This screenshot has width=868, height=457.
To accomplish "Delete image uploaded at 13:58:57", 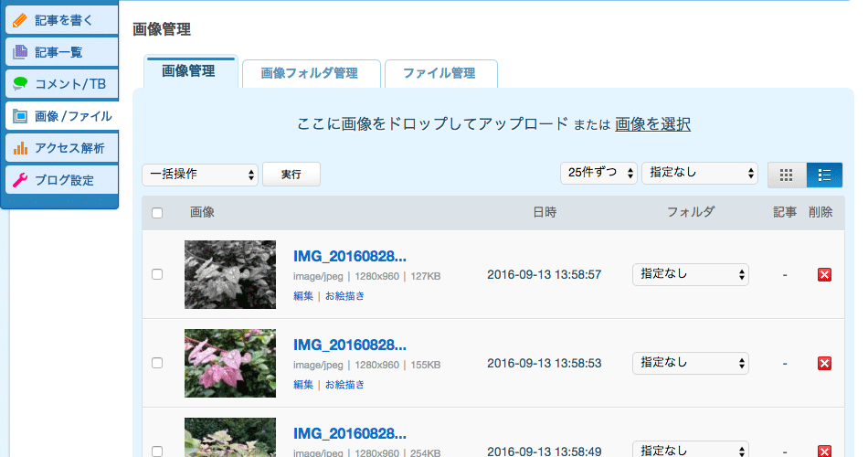I will click(x=824, y=275).
